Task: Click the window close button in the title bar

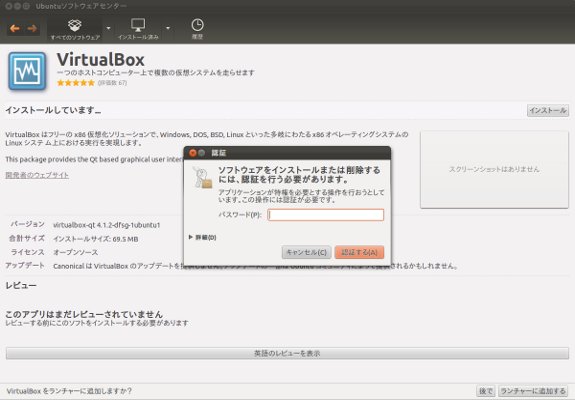Action: tap(9, 6)
